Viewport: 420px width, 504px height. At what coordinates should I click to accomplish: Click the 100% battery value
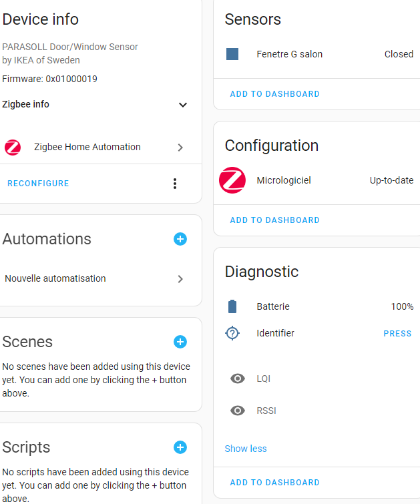(402, 306)
